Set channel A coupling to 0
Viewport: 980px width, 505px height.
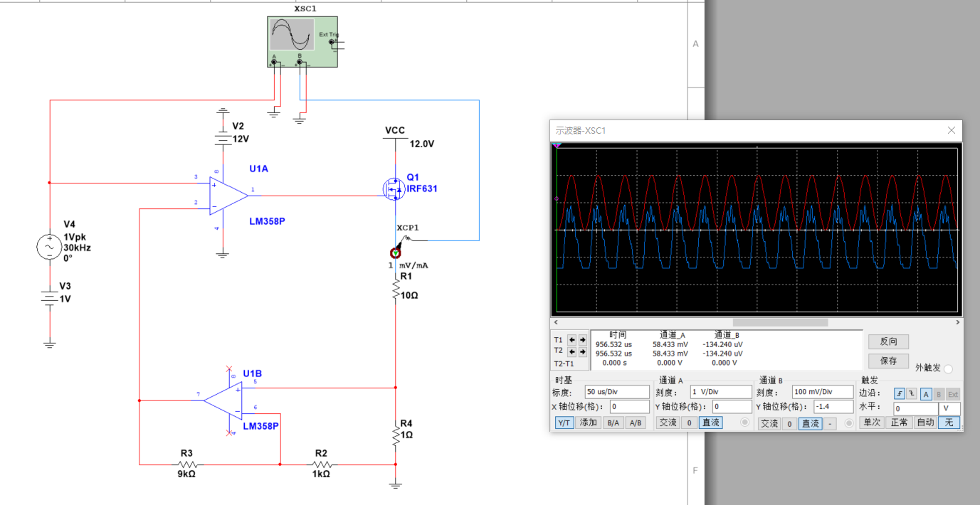coord(689,422)
